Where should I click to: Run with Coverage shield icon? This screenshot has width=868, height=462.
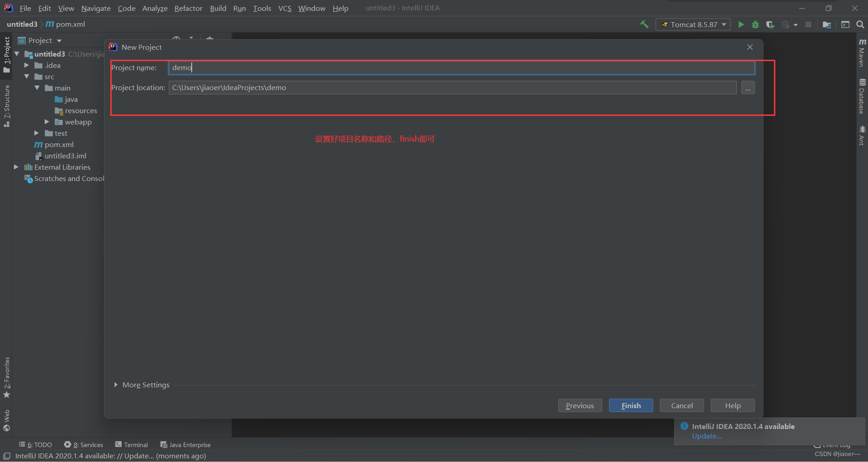(770, 24)
